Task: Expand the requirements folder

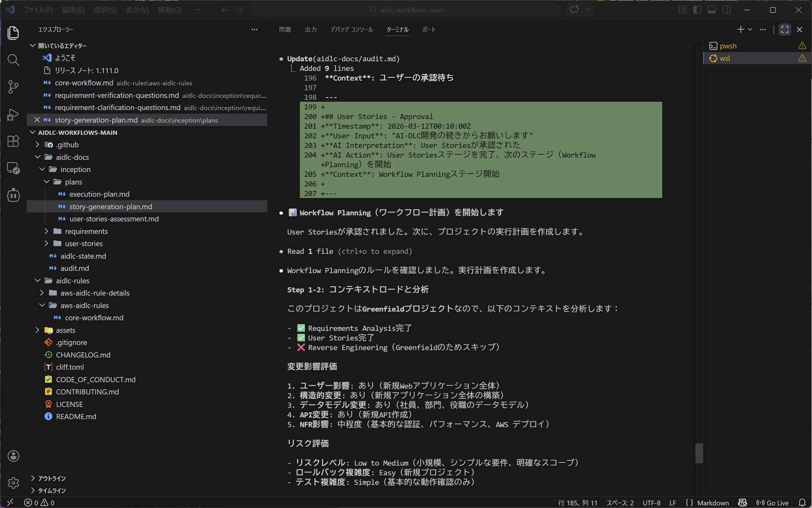Action: [x=147, y=231]
